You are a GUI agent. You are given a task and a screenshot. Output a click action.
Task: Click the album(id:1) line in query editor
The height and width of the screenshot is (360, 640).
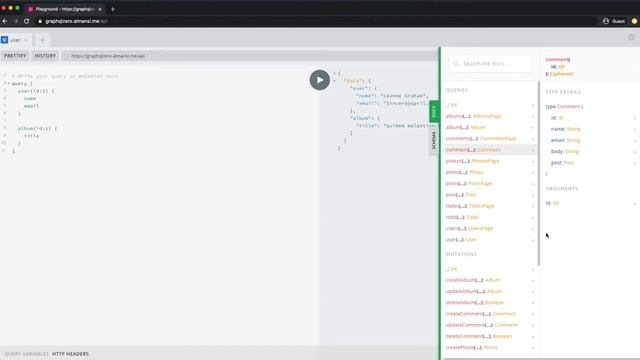point(37,128)
